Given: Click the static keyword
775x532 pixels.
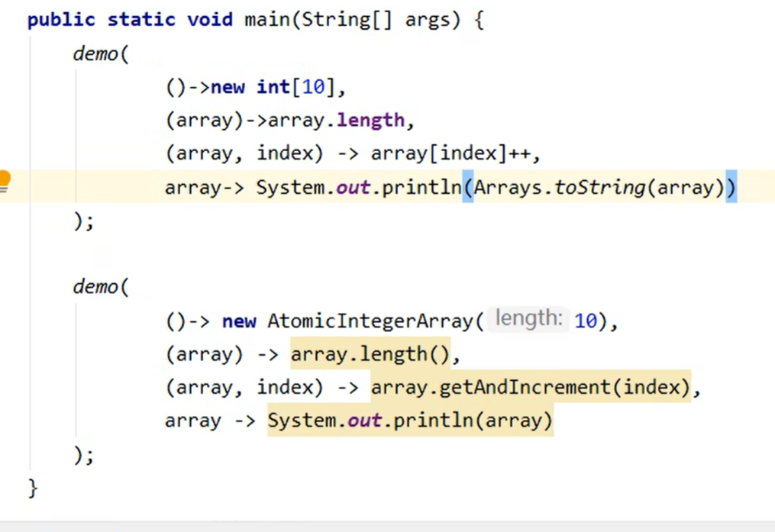Looking at the screenshot, I should pyautogui.click(x=141, y=19).
